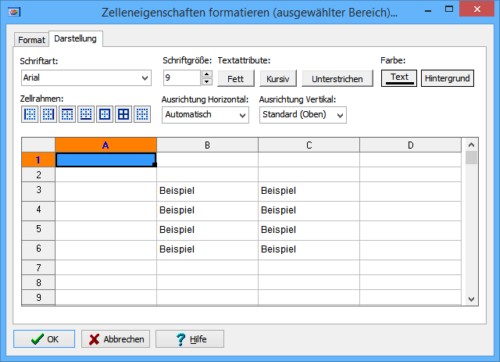Toggle Kursiv italic text attribute
500x362 pixels.
[x=278, y=79]
